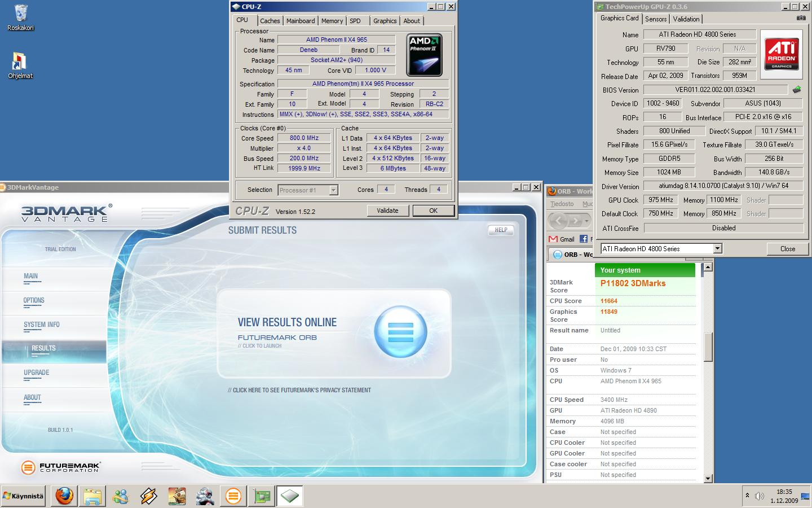Click the Firefox forward arrow button

576,221
